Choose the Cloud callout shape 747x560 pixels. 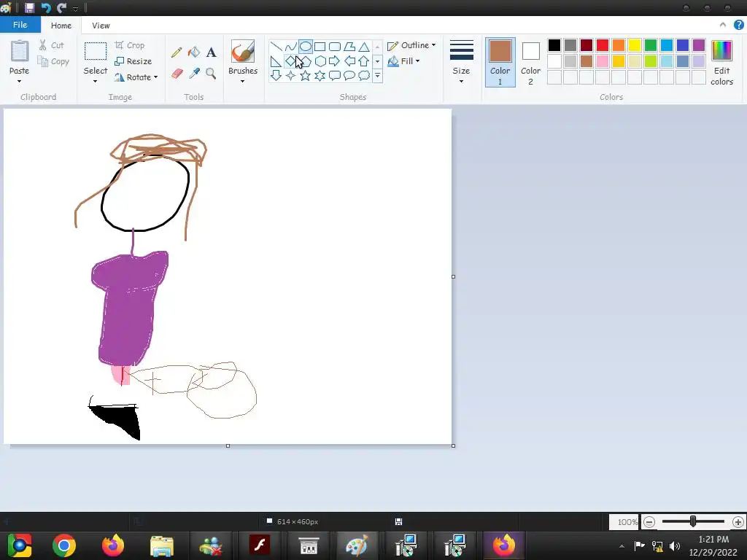point(364,75)
